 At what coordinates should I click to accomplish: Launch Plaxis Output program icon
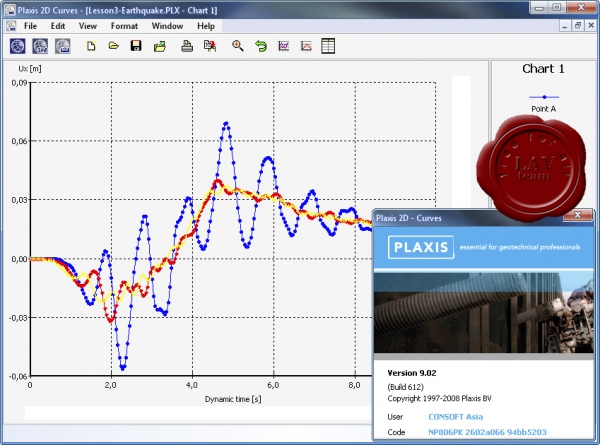click(x=63, y=46)
